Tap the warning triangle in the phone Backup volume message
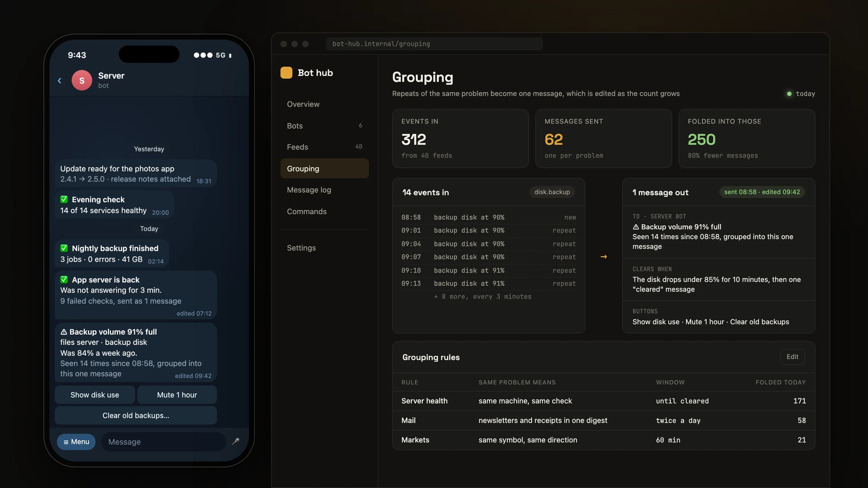The height and width of the screenshot is (488, 868). [x=64, y=332]
